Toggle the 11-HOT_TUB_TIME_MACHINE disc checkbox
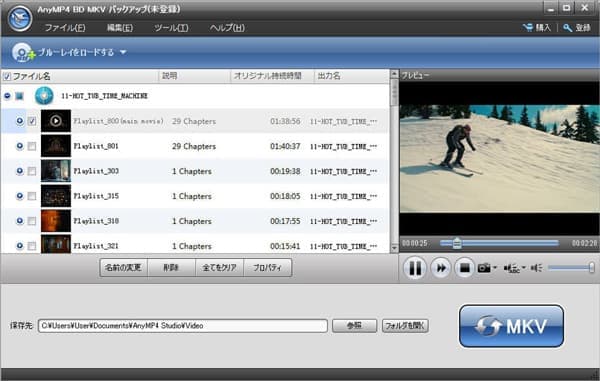This screenshot has width=600, height=381. (19, 96)
